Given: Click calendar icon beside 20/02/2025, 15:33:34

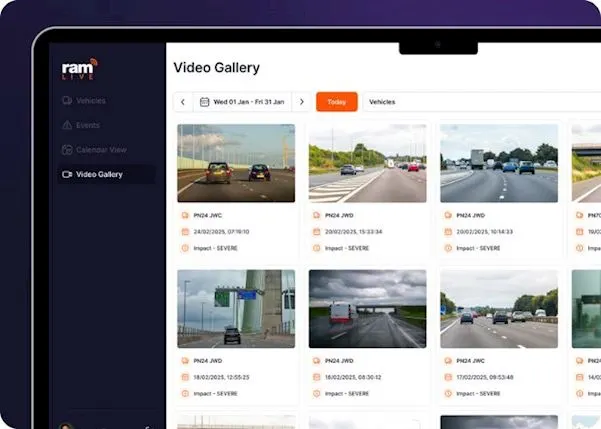Looking at the screenshot, I should 317,232.
